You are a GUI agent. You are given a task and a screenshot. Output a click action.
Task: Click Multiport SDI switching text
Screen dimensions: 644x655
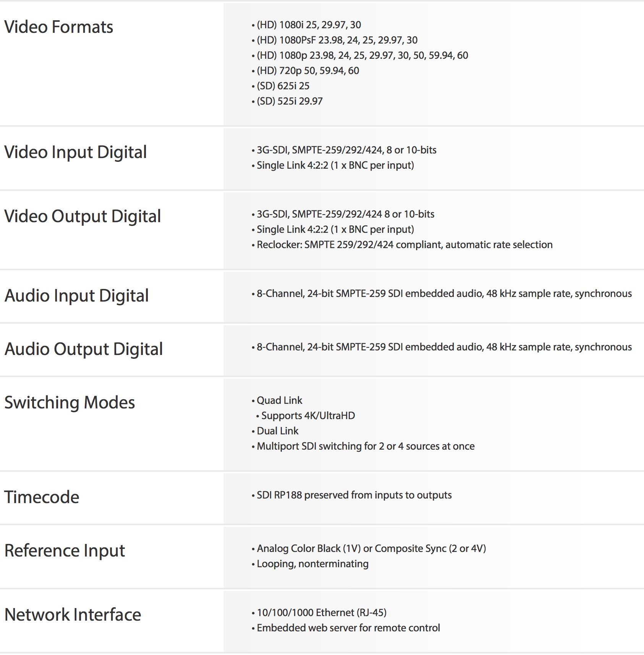(x=363, y=446)
